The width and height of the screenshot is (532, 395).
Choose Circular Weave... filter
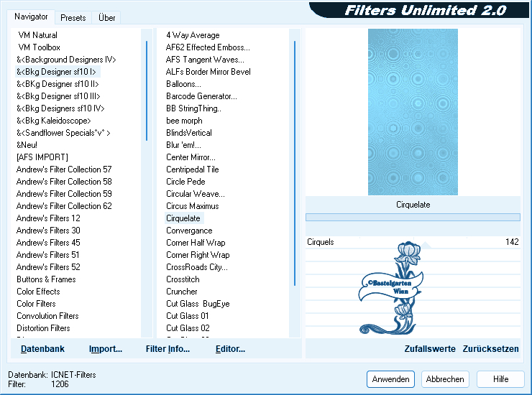[x=196, y=194]
